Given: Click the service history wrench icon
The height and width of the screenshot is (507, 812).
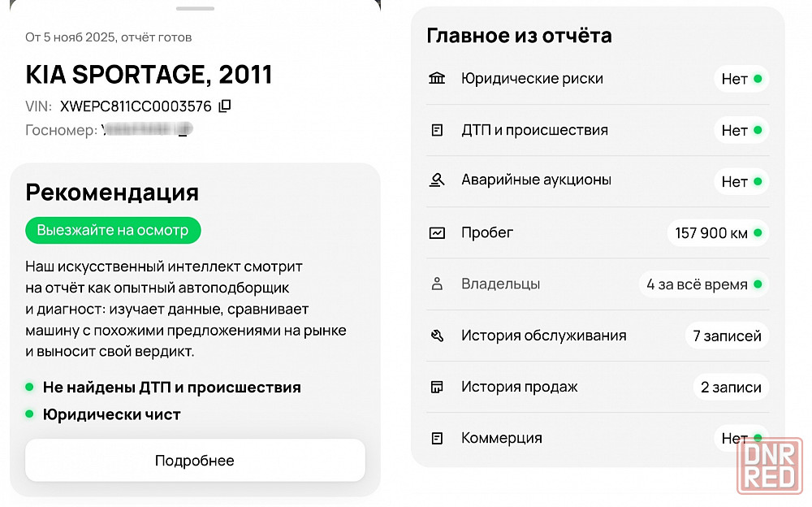Looking at the screenshot, I should click(437, 336).
